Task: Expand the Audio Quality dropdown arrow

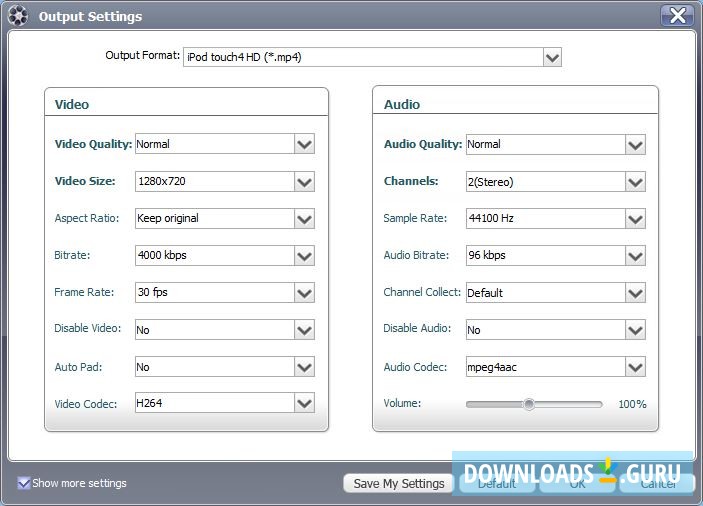Action: click(635, 145)
